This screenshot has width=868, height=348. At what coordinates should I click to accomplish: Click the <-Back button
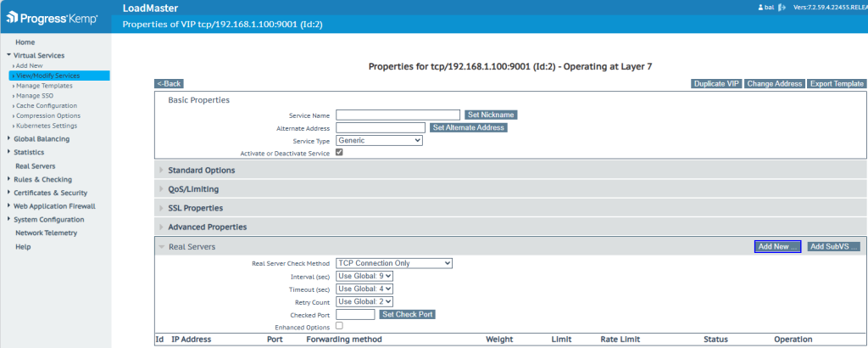169,84
